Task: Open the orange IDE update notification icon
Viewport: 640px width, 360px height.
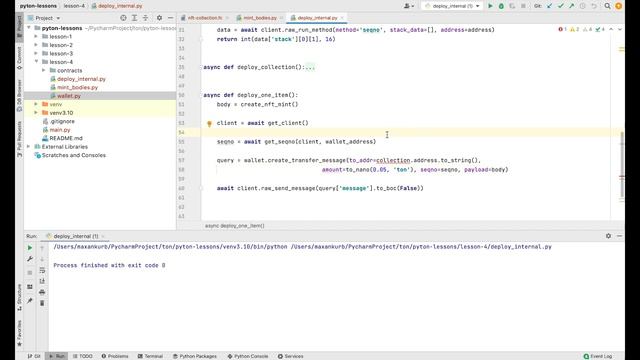Action: pos(618,6)
